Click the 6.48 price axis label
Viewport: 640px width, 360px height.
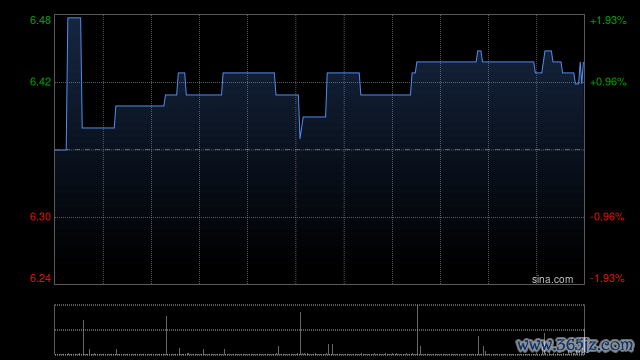point(40,20)
